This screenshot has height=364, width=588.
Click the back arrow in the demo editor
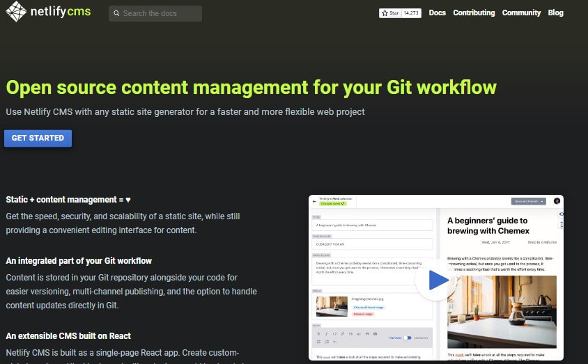[x=314, y=201]
